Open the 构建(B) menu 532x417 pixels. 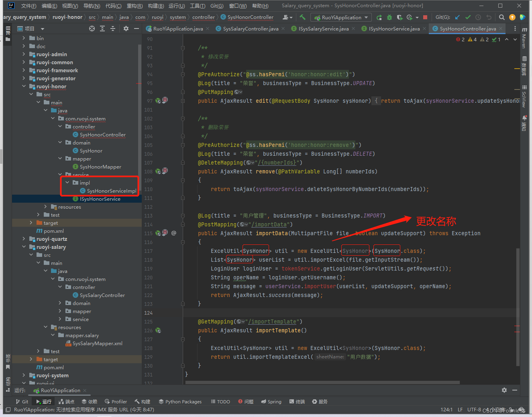155,6
